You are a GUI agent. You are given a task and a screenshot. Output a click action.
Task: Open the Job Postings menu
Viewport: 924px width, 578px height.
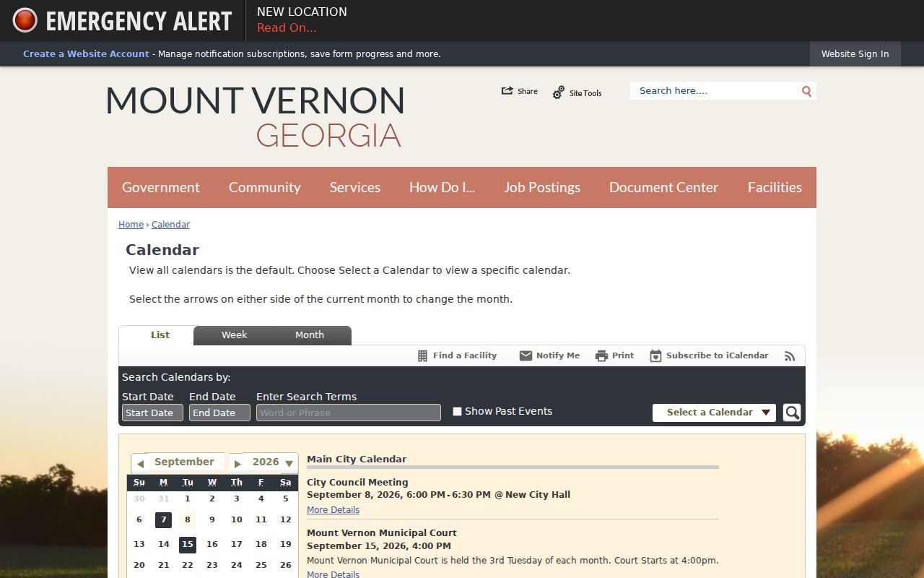(542, 187)
